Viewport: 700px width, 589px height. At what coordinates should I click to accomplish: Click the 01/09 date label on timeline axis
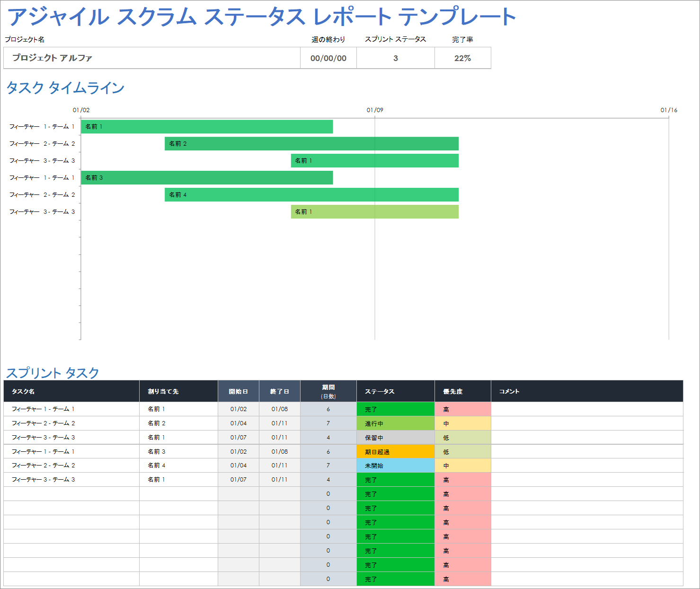click(375, 110)
